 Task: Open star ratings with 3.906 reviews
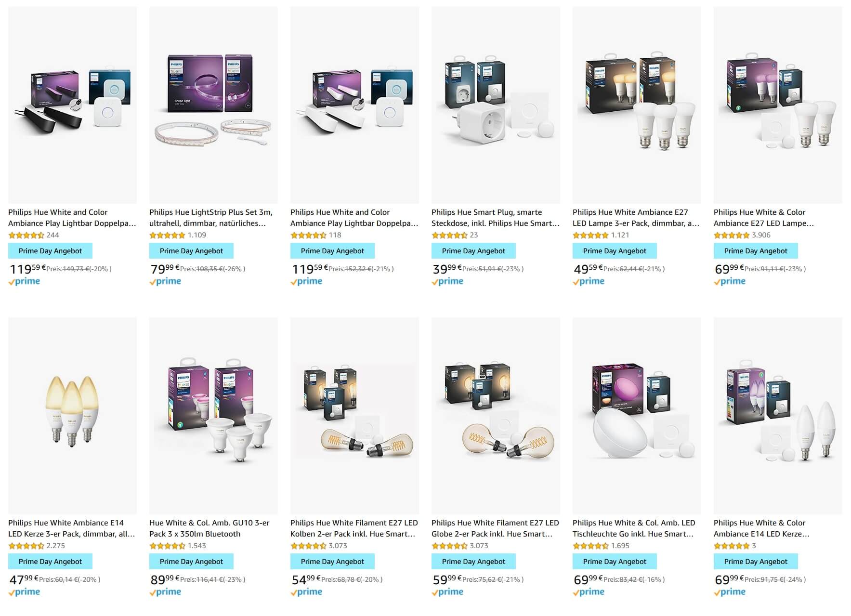pyautogui.click(x=732, y=236)
